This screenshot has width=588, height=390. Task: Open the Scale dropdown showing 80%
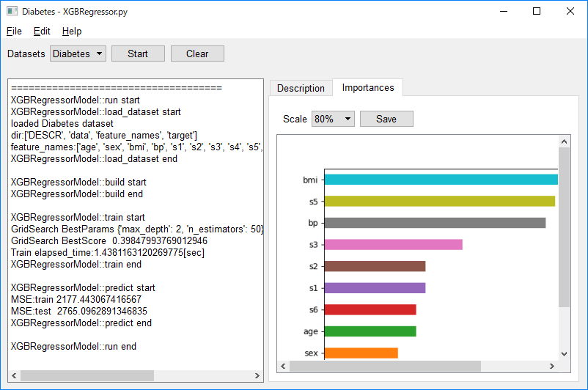pyautogui.click(x=333, y=119)
